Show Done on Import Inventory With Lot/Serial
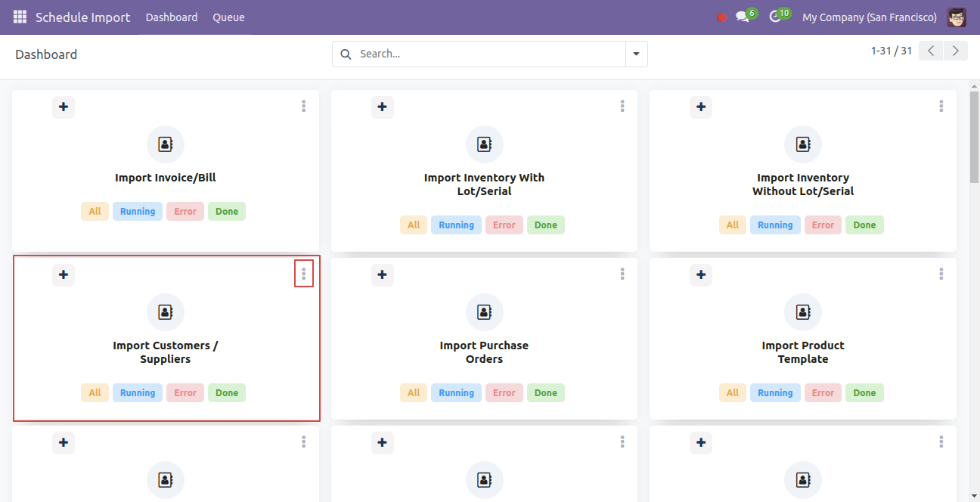The height and width of the screenshot is (502, 980). point(546,225)
